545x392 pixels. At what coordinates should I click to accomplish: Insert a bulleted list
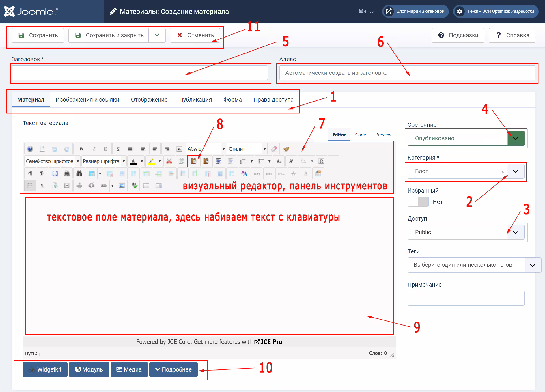click(x=261, y=161)
